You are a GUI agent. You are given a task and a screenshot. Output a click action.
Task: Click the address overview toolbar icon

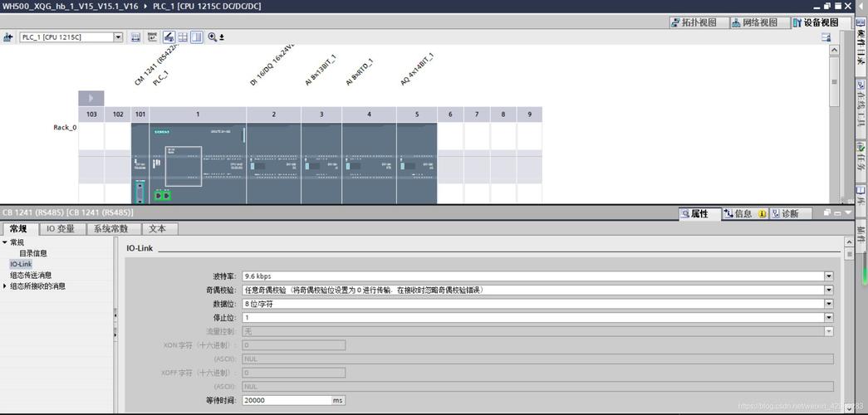coord(152,37)
